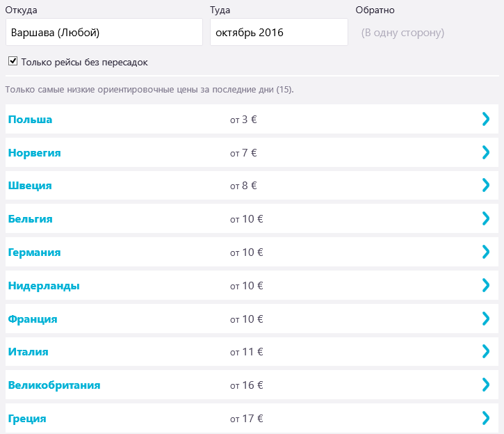Click the chevron icon beside Нидерланды
This screenshot has height=434, width=504.
486,285
